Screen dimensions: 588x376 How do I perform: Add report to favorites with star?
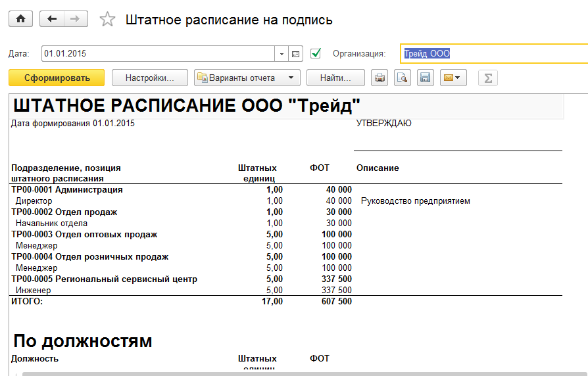point(107,20)
